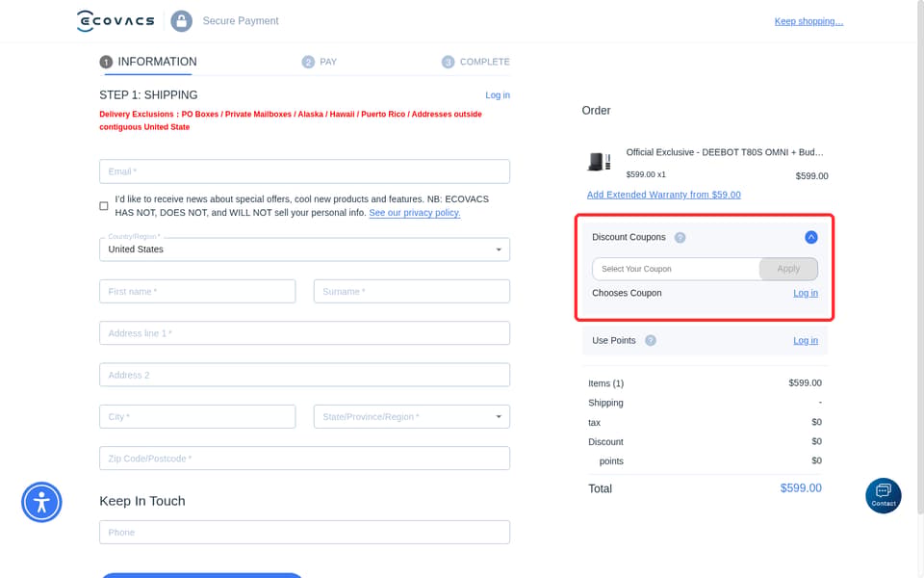Click Log in next to Use Points
The width and height of the screenshot is (924, 578).
coord(806,341)
